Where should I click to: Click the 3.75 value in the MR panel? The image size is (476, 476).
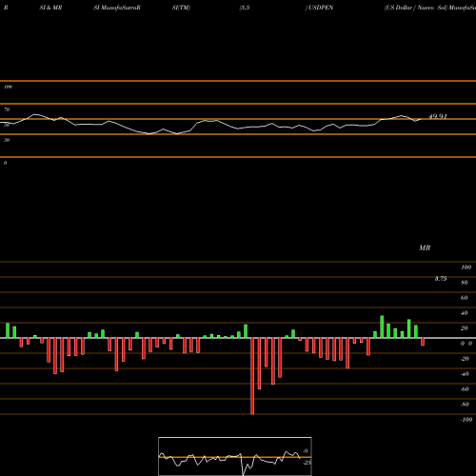(x=441, y=279)
